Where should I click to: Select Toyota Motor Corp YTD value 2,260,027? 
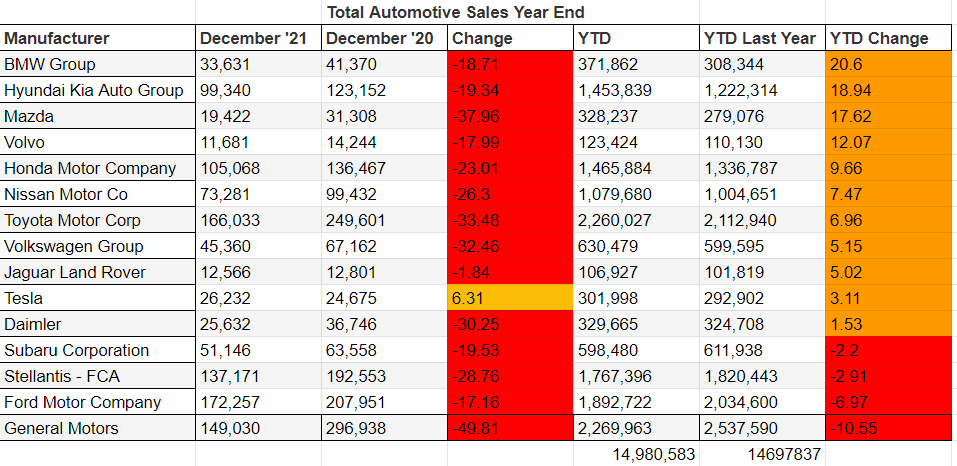coord(636,221)
